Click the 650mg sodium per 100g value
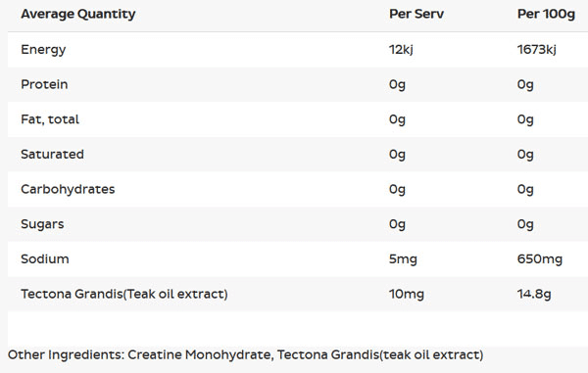 tap(540, 259)
